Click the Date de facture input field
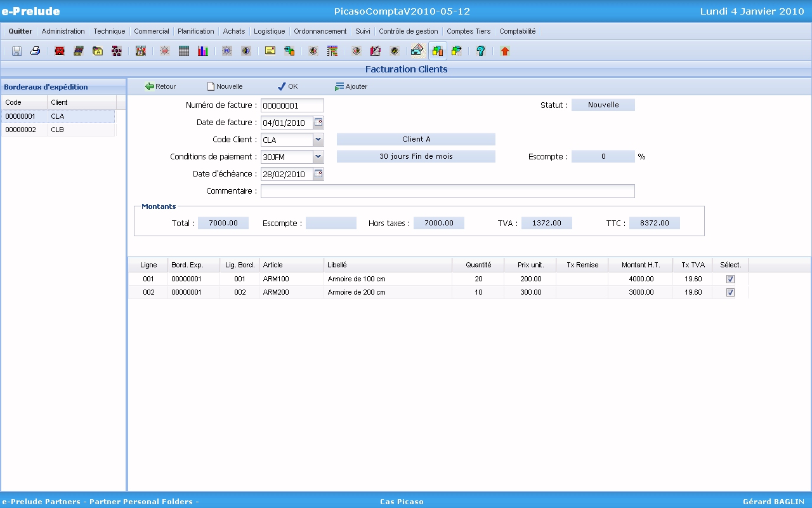The image size is (812, 508). (287, 123)
